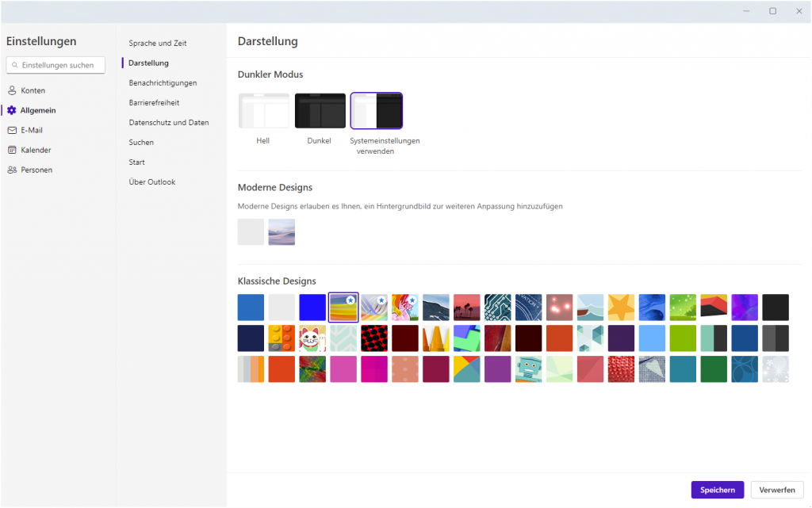The height and width of the screenshot is (508, 812).
Task: Choose the teal cubes design
Action: tap(590, 338)
